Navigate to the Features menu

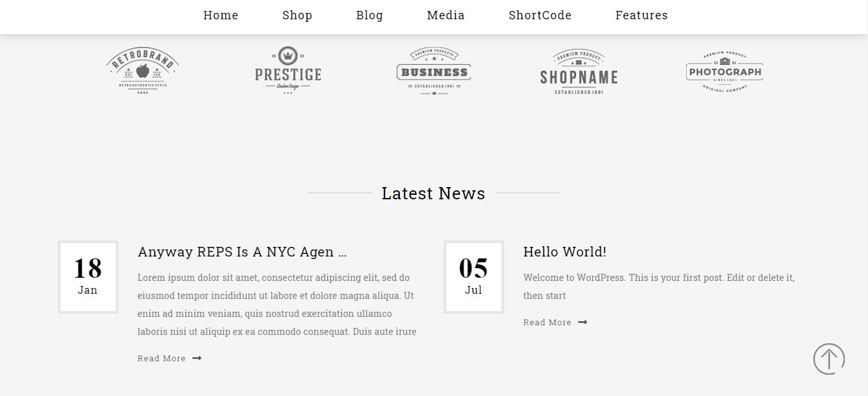[x=641, y=15]
